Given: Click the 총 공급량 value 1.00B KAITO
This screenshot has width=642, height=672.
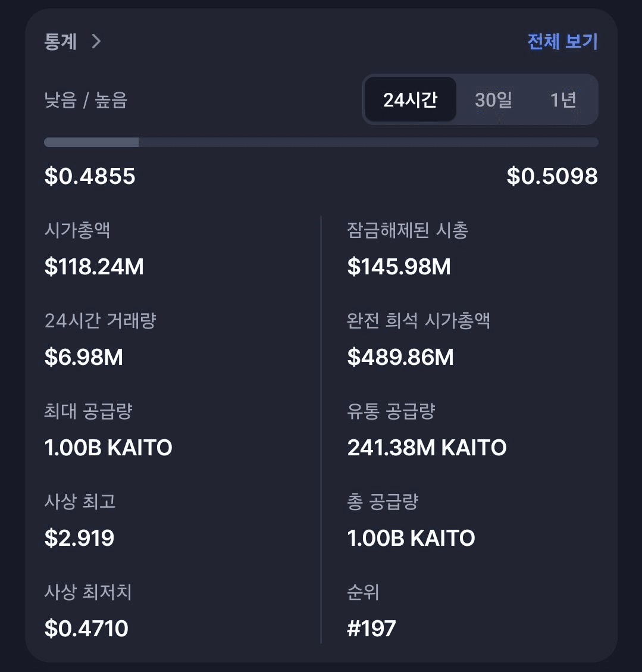Looking at the screenshot, I should (411, 538).
